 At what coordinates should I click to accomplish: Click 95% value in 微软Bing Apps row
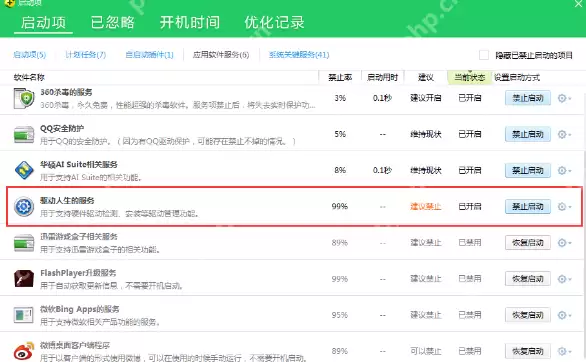pyautogui.click(x=340, y=315)
